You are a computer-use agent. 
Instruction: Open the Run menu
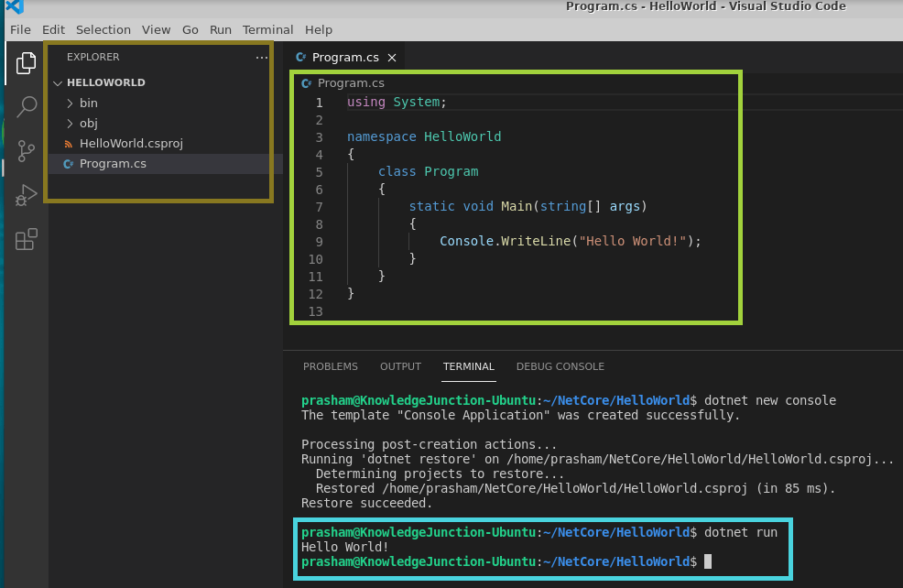[x=220, y=29]
